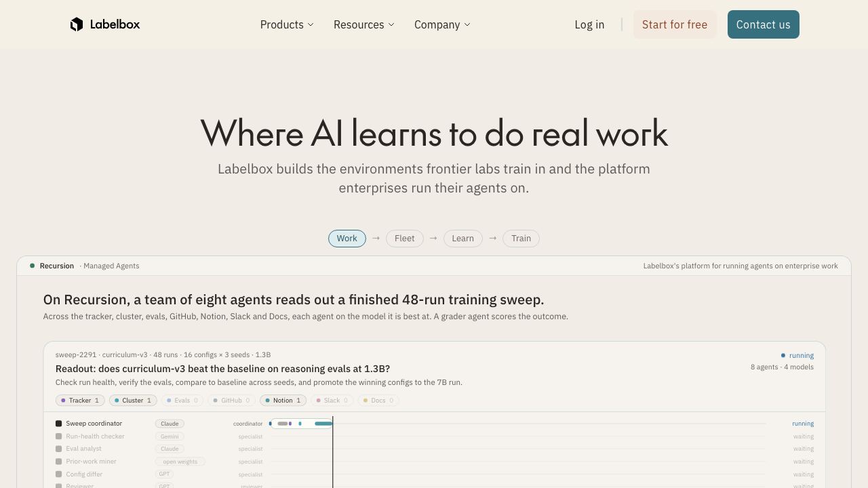This screenshot has width=868, height=488.
Task: Click the vertical playhead marker on timeline
Action: click(332, 453)
